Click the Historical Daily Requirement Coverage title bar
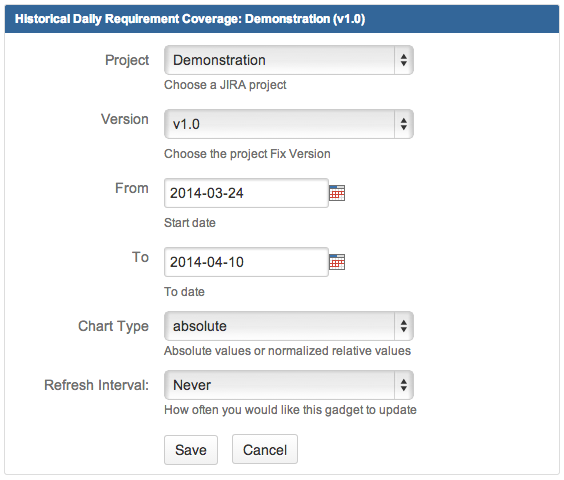Image resolution: width=564 pixels, height=480 pixels. (x=282, y=19)
